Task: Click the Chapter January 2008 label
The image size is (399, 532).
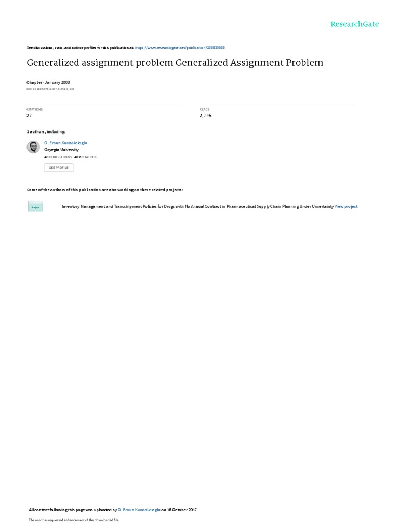Action: [x=48, y=82]
